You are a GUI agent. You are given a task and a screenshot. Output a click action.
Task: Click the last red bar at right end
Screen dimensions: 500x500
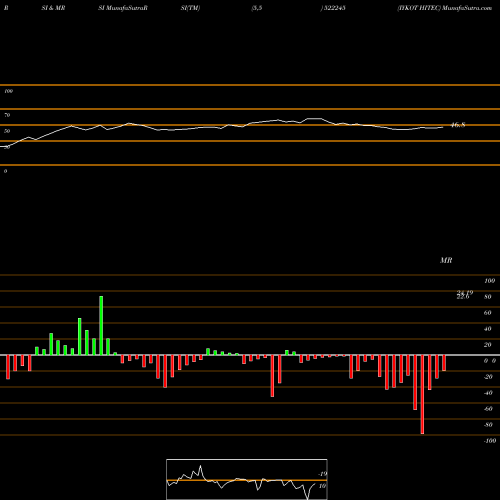click(444, 363)
